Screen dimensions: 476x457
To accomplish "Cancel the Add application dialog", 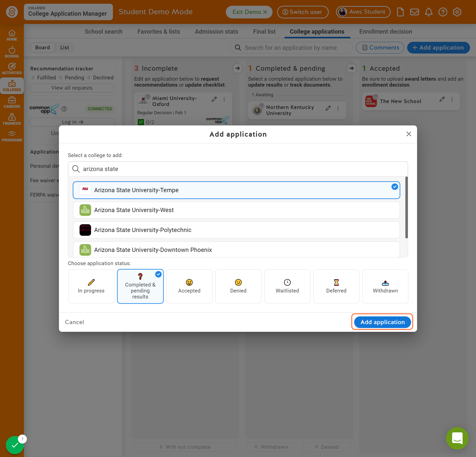I will (x=74, y=322).
